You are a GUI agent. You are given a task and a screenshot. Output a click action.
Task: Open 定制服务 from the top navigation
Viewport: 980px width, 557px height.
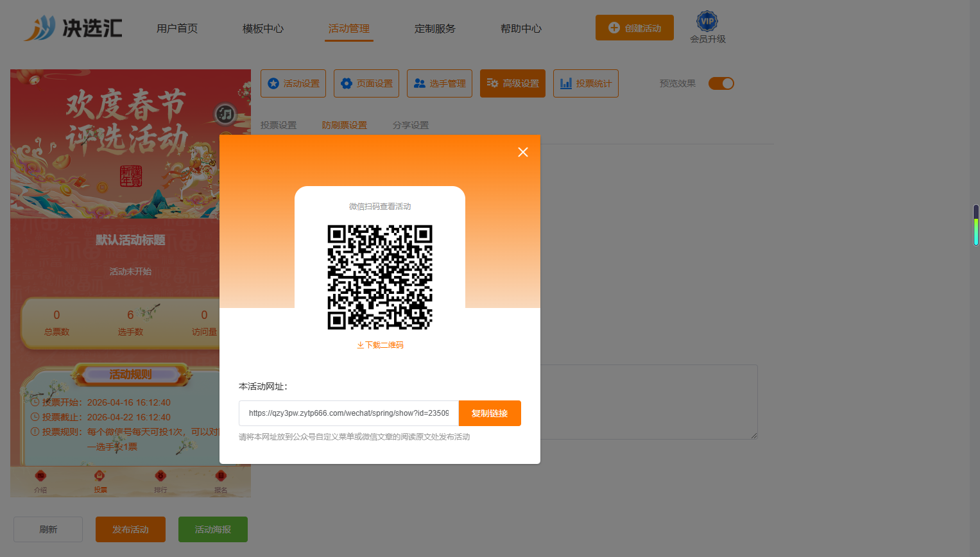435,29
